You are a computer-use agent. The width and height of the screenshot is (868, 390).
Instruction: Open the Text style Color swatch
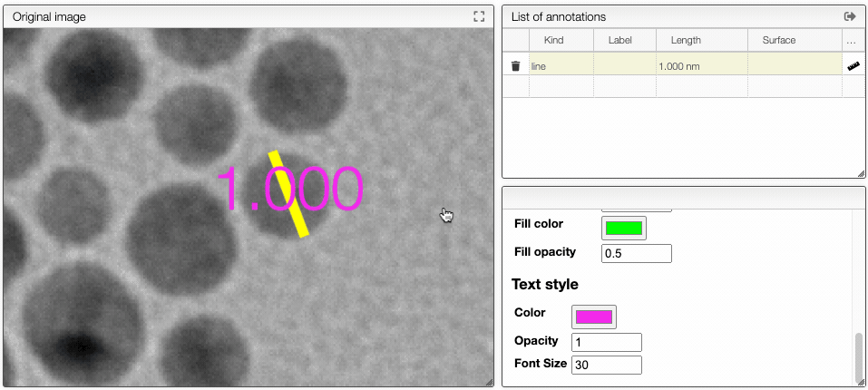pyautogui.click(x=594, y=317)
